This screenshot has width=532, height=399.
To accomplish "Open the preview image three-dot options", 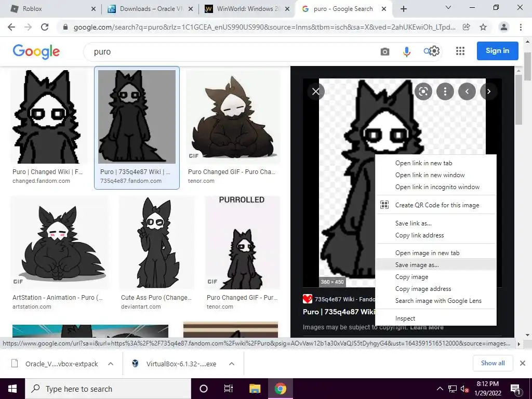I will (445, 91).
